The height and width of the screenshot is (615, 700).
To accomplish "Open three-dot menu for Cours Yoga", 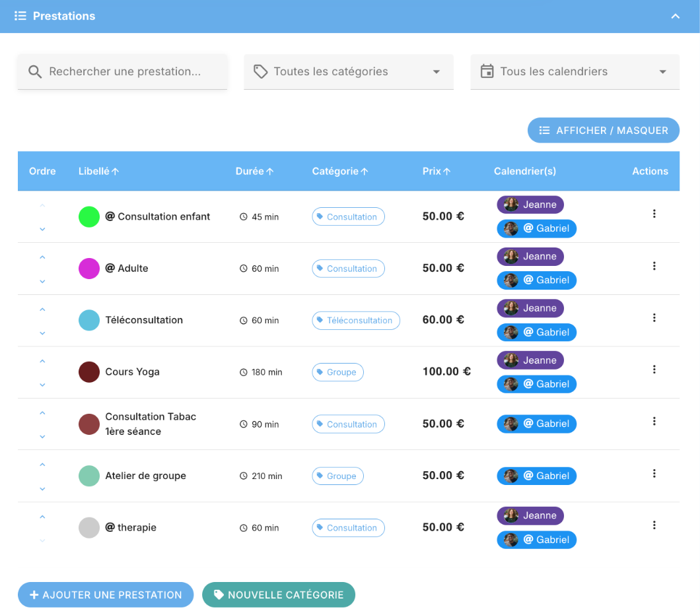I will coord(654,370).
